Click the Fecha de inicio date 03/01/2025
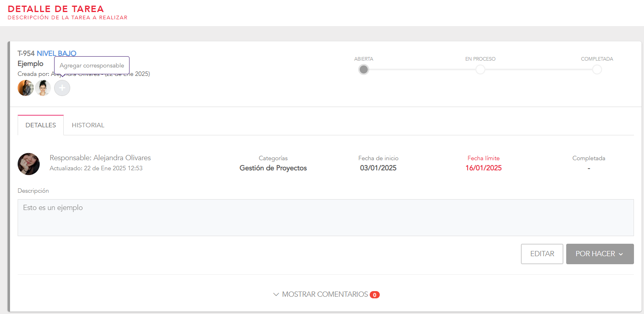Image resolution: width=644 pixels, height=314 pixels. click(x=378, y=168)
